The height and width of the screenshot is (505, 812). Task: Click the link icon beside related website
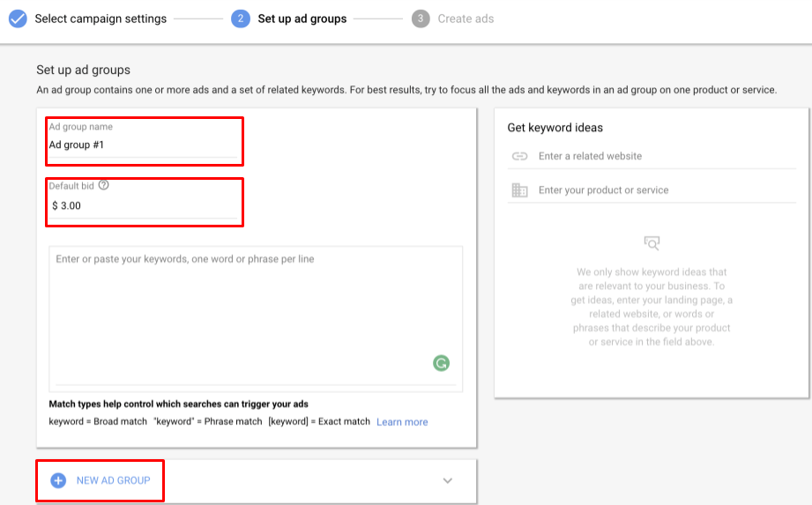[x=519, y=156]
